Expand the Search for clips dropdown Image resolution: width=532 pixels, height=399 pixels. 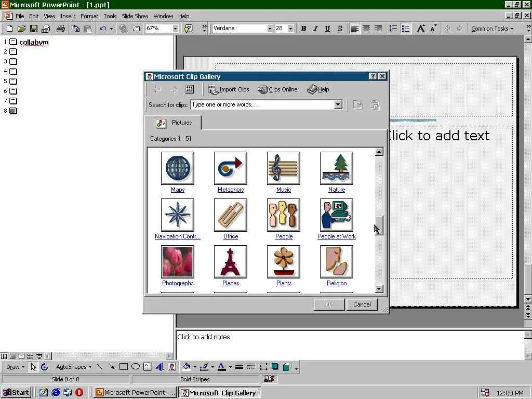[x=338, y=105]
